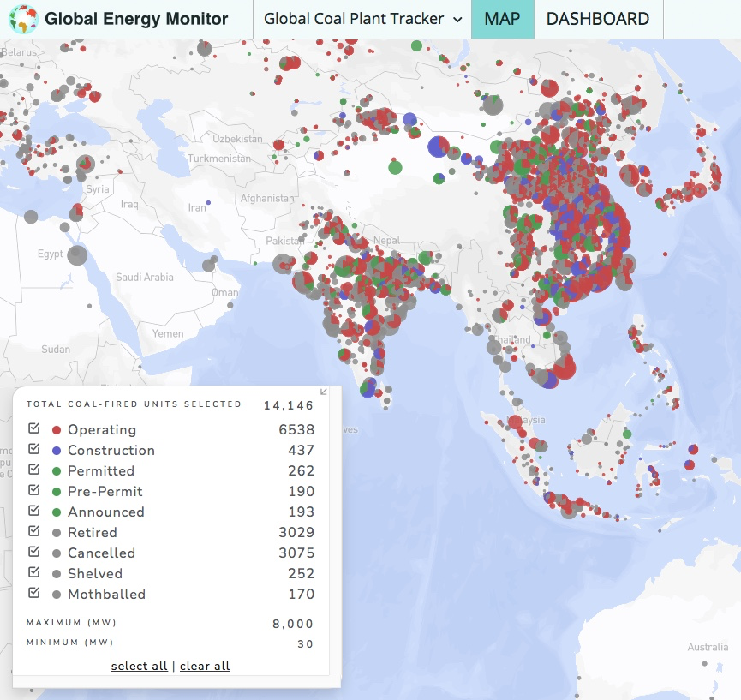Click the Cancelled count 3075
Viewport: 741px width, 700px height.
pos(296,553)
